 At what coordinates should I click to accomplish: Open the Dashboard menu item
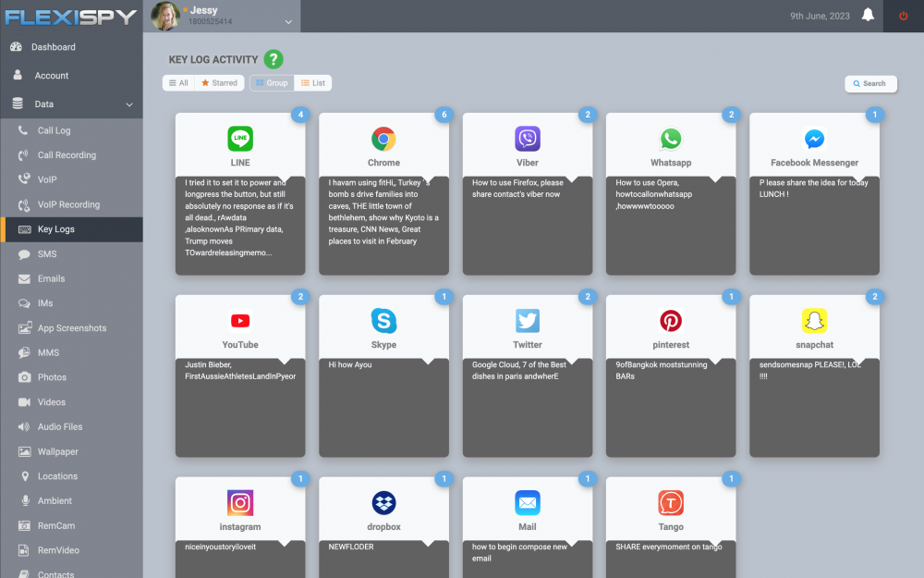click(x=71, y=47)
